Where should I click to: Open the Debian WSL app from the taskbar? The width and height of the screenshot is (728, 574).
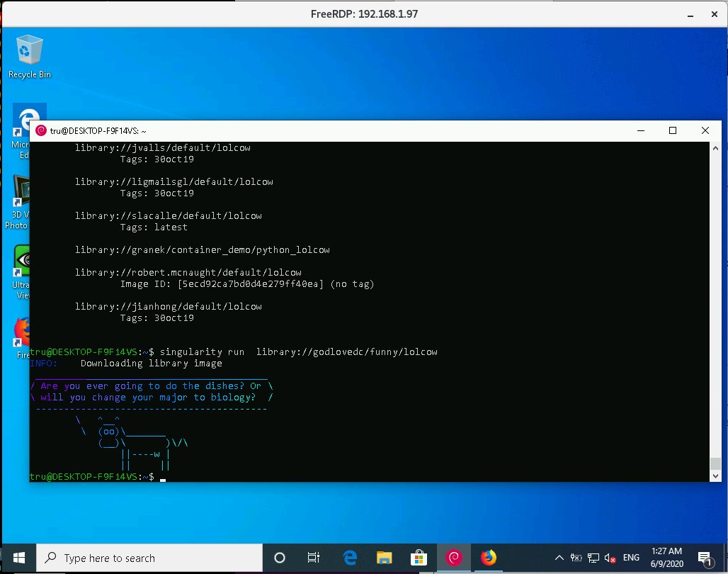point(453,557)
